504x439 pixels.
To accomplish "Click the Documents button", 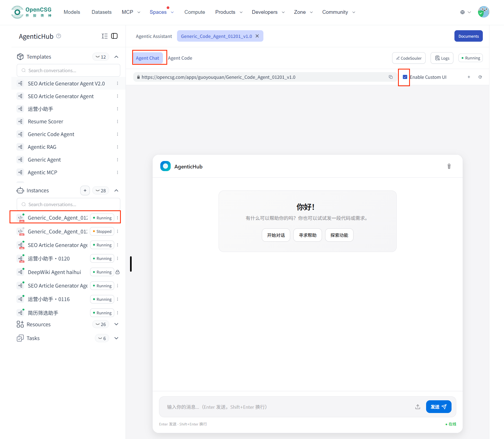I will click(x=468, y=36).
